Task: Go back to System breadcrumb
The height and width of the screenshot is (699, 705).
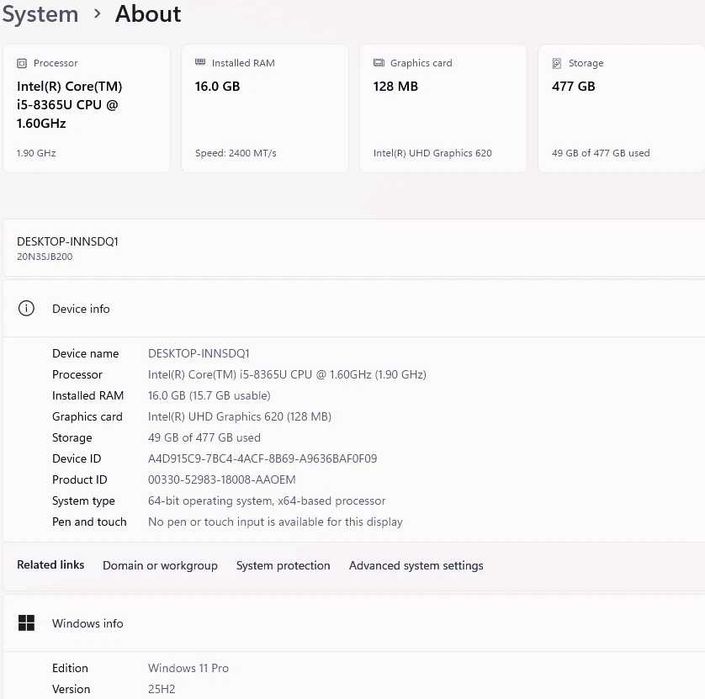Action: click(x=40, y=14)
